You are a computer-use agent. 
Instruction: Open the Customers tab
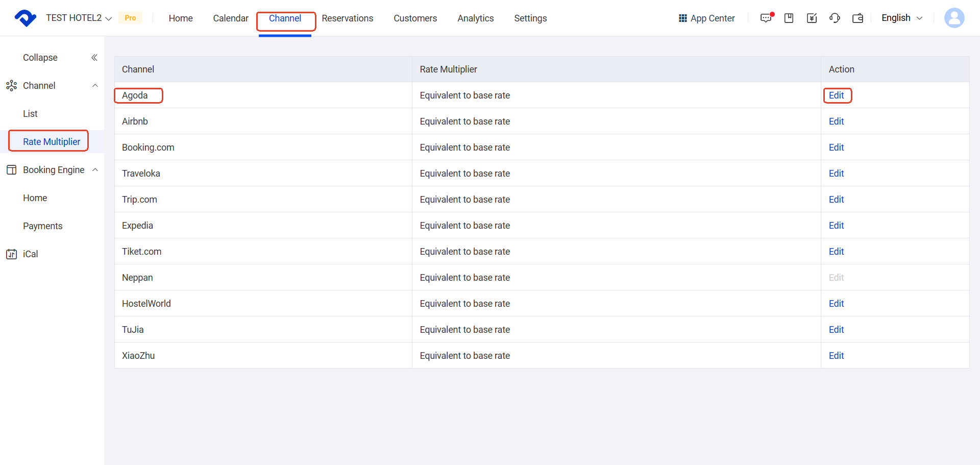415,18
